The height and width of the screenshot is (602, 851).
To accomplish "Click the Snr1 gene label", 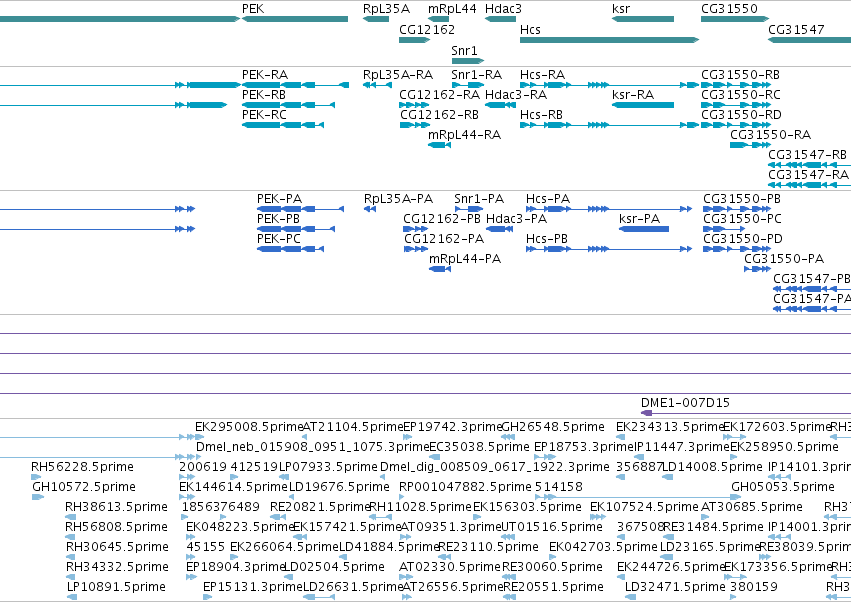I will [x=464, y=50].
